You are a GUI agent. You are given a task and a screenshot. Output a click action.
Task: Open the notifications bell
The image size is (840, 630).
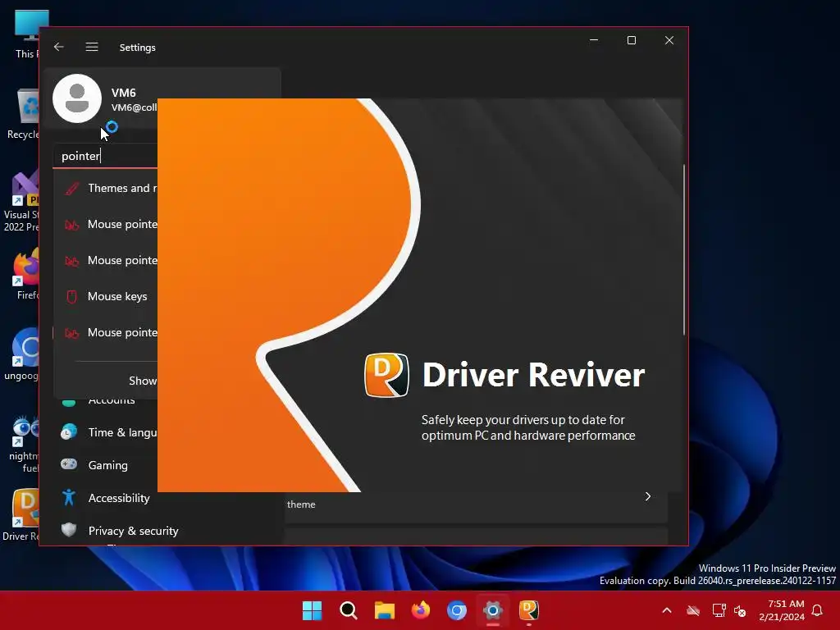point(817,610)
